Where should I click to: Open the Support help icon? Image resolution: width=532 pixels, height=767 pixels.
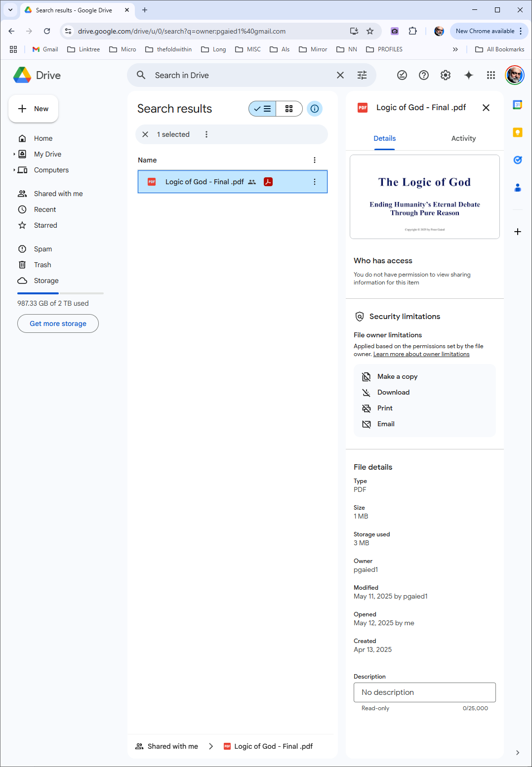click(424, 75)
